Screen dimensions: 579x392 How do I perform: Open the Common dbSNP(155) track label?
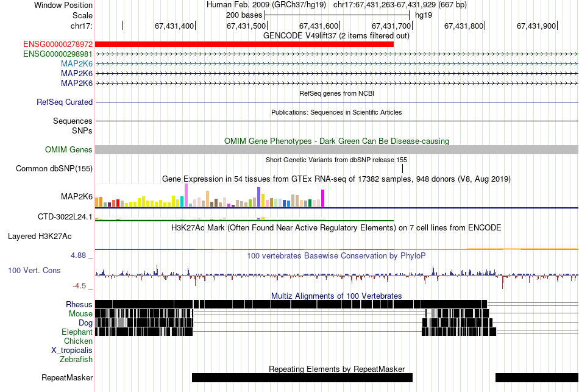54,168
